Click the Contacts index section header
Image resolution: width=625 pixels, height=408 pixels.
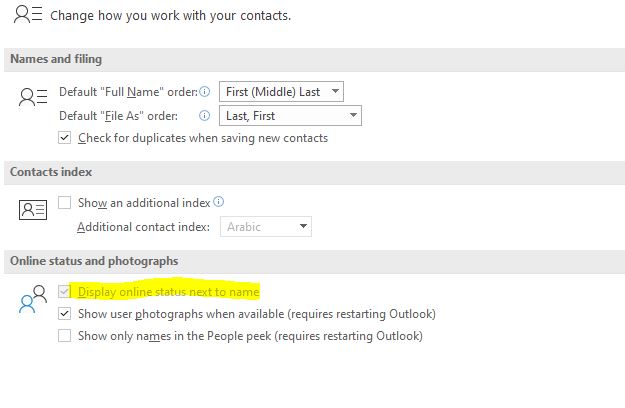coord(51,172)
